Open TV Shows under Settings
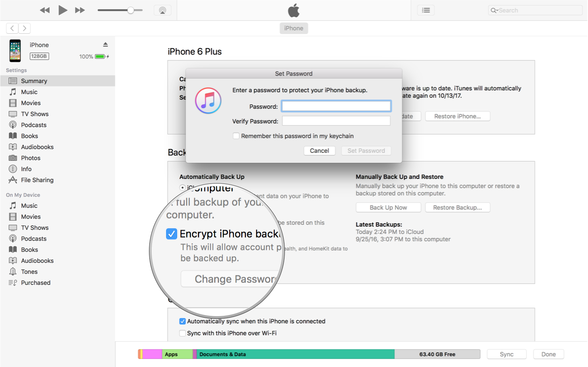This screenshot has width=588, height=367. point(58,114)
